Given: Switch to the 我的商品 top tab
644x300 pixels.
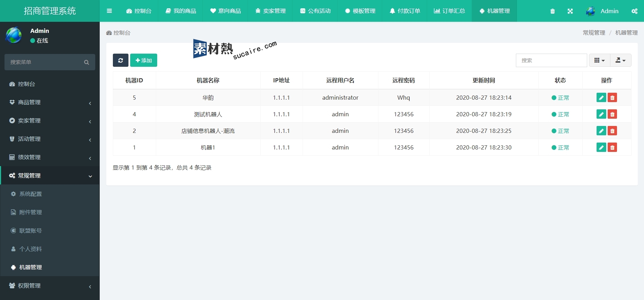Looking at the screenshot, I should [x=181, y=11].
